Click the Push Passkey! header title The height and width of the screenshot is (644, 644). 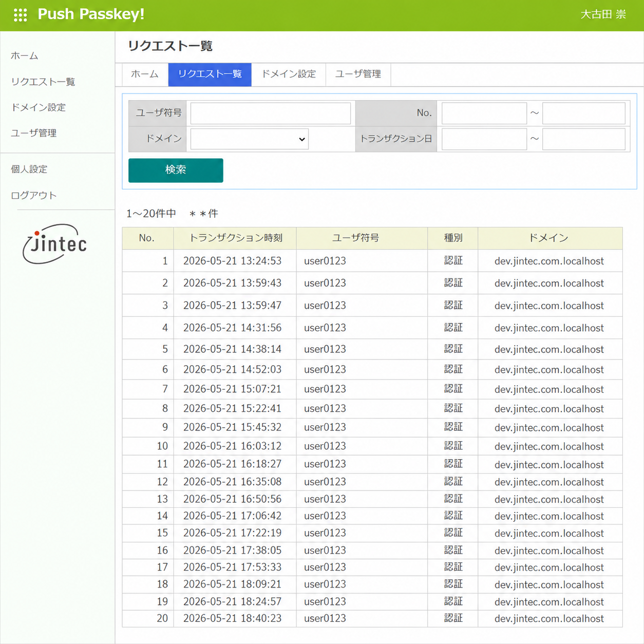[91, 14]
